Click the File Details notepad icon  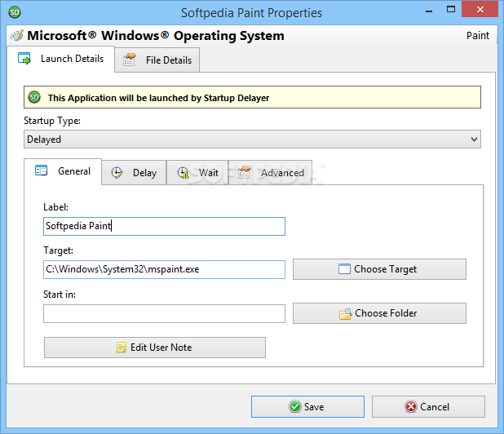[x=129, y=60]
